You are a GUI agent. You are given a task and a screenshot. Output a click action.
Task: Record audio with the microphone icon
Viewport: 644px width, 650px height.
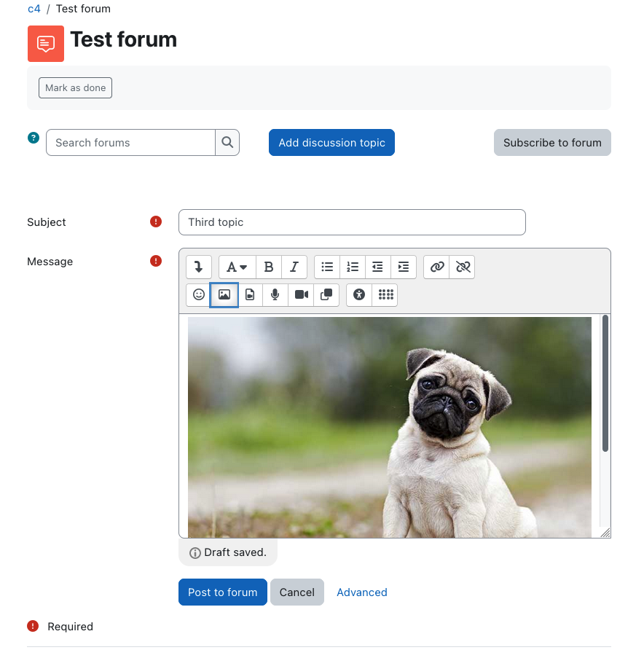pos(275,294)
